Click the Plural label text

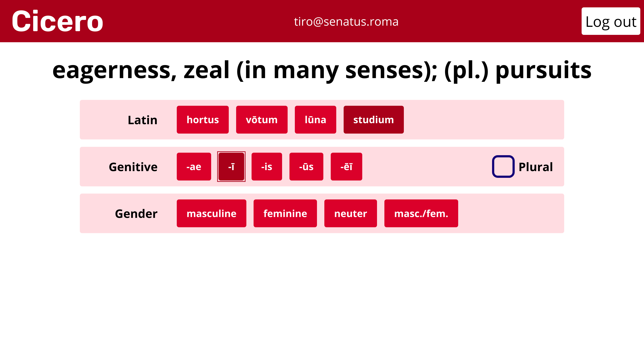coord(535,167)
